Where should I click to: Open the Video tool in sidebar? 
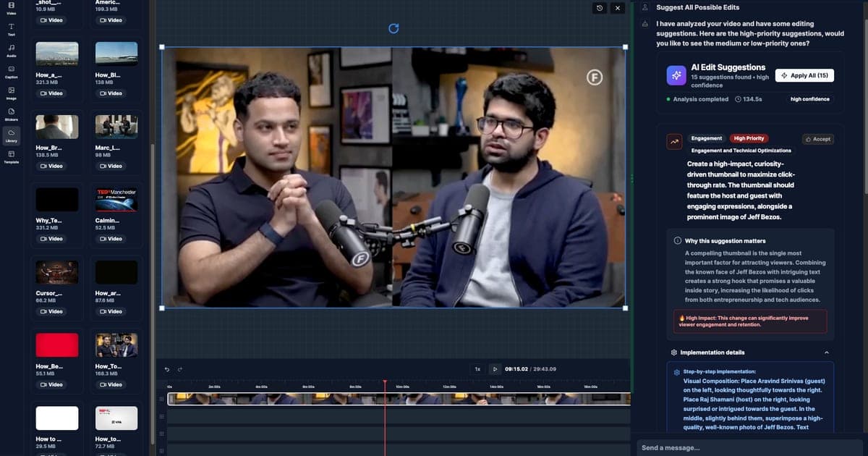(12, 8)
